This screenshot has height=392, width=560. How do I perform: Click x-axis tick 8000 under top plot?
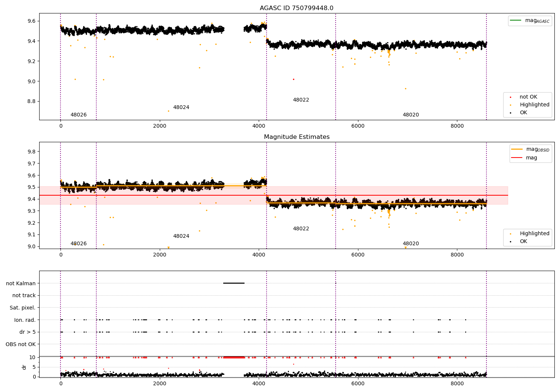tap(457, 126)
